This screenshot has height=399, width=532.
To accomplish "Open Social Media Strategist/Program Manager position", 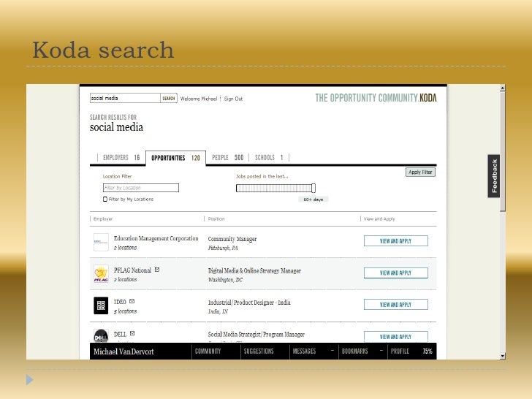I will (x=256, y=335).
